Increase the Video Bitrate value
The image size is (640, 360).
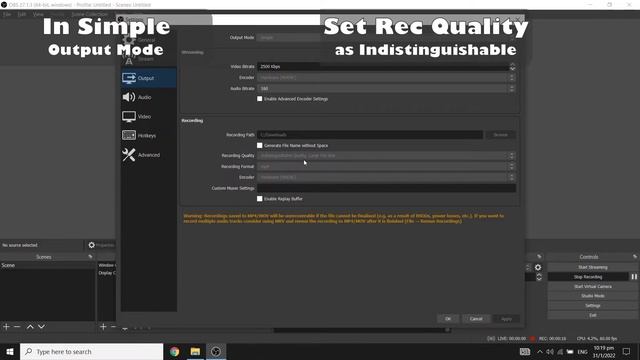[x=512, y=64]
